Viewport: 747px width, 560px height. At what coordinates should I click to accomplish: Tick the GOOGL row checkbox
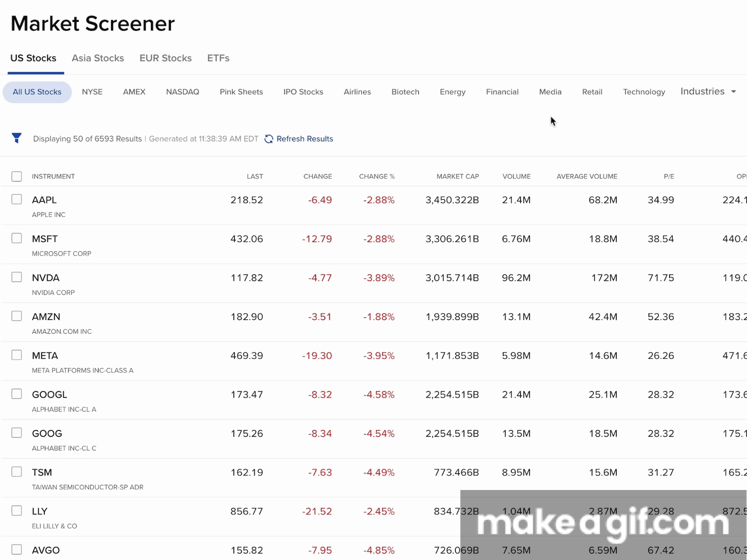[x=17, y=394]
